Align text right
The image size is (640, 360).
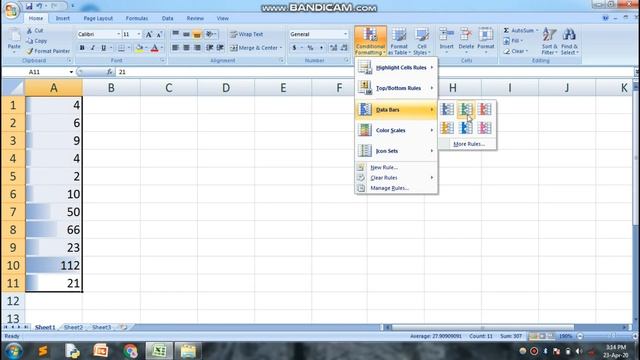pos(198,48)
